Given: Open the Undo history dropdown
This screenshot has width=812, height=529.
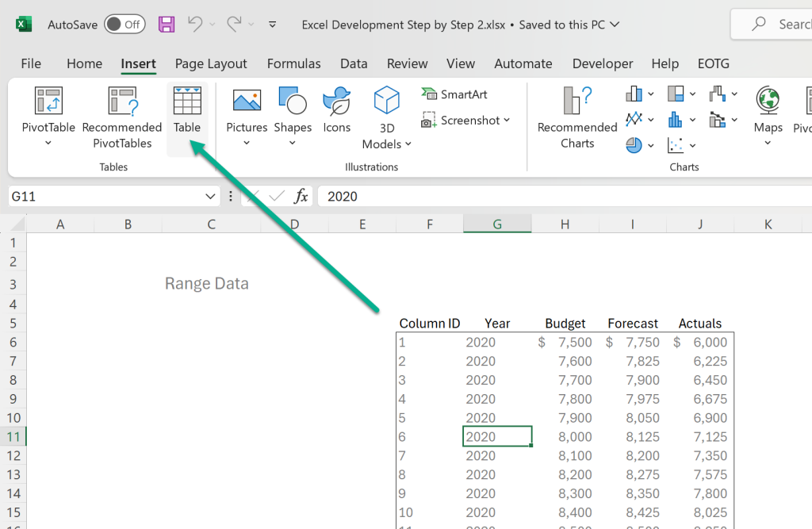Looking at the screenshot, I should 212,25.
